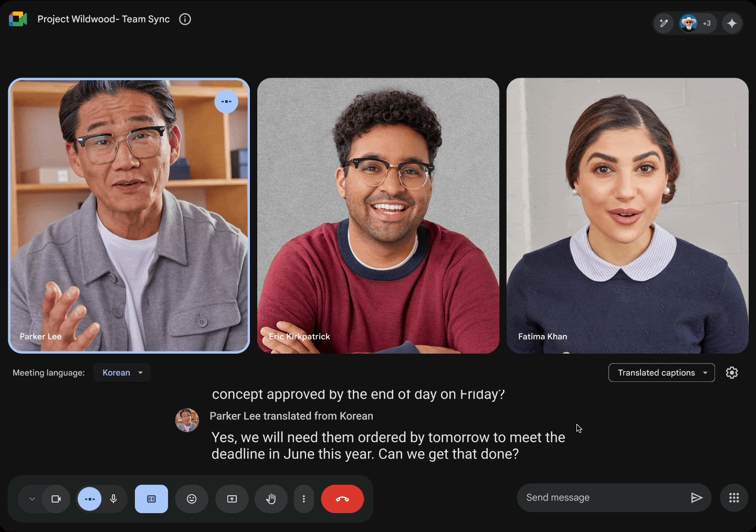Open the Korean meeting language dropdown
Screen dimensions: 756x532
122,373
